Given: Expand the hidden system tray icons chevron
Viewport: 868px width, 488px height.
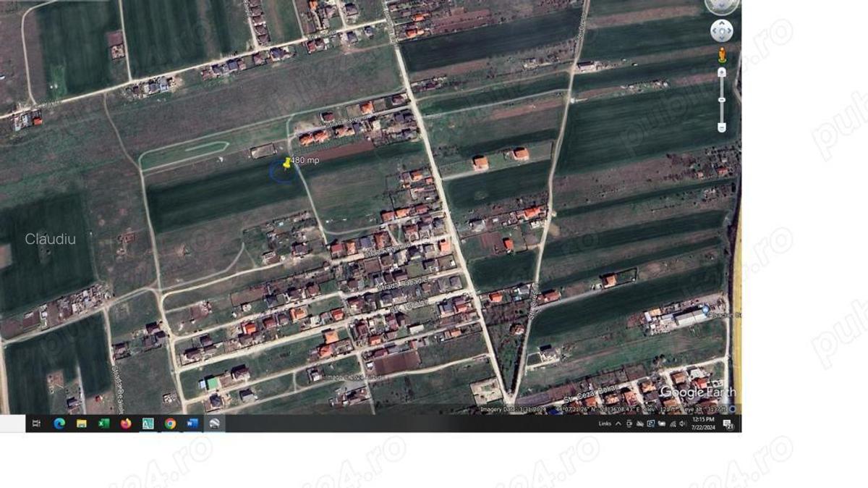Looking at the screenshot, I should pyautogui.click(x=618, y=424).
